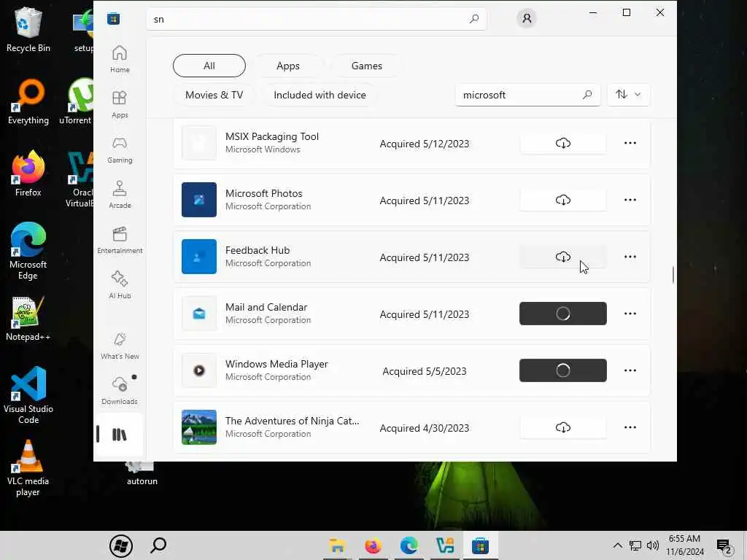Open File Explorer from the taskbar
This screenshot has height=560, width=747.
click(x=337, y=545)
